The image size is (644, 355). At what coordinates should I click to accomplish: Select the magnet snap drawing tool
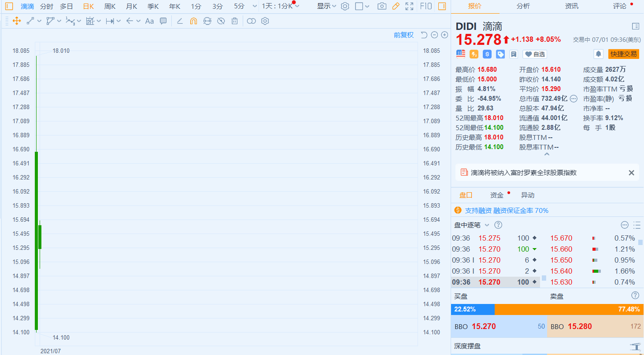click(193, 21)
